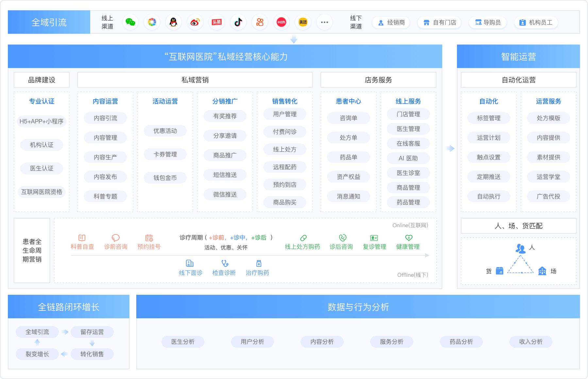Select the 店务服务 section header

pos(378,80)
